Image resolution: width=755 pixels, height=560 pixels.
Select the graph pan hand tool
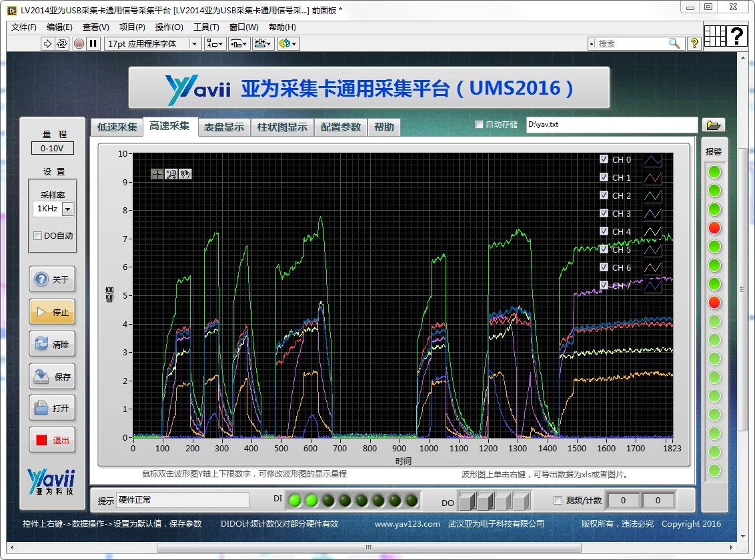pos(185,174)
